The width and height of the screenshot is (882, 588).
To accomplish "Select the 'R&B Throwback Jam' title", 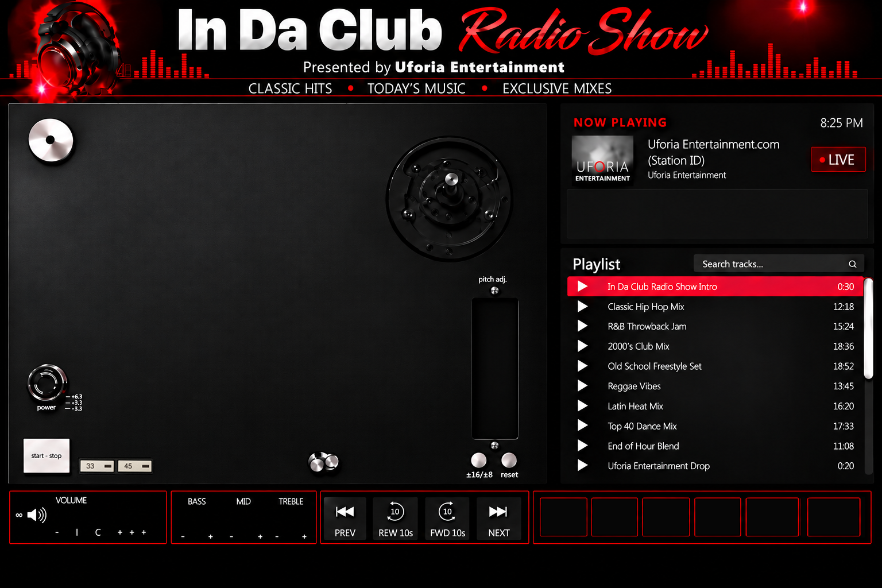I will pos(647,326).
